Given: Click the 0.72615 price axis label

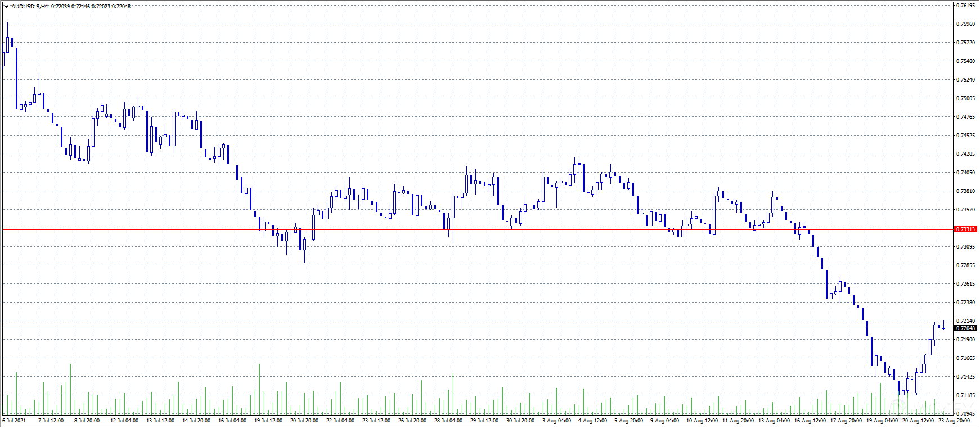Looking at the screenshot, I should click(x=966, y=284).
